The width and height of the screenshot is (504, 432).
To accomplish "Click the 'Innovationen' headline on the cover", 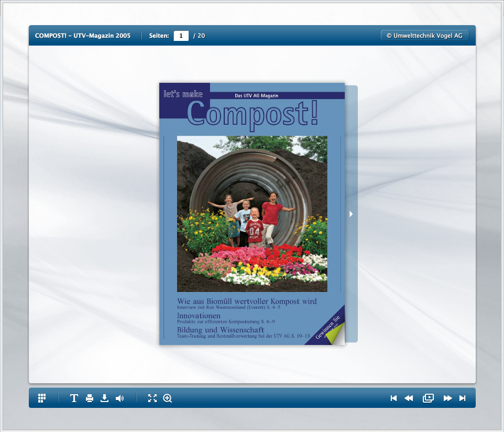I will [199, 316].
